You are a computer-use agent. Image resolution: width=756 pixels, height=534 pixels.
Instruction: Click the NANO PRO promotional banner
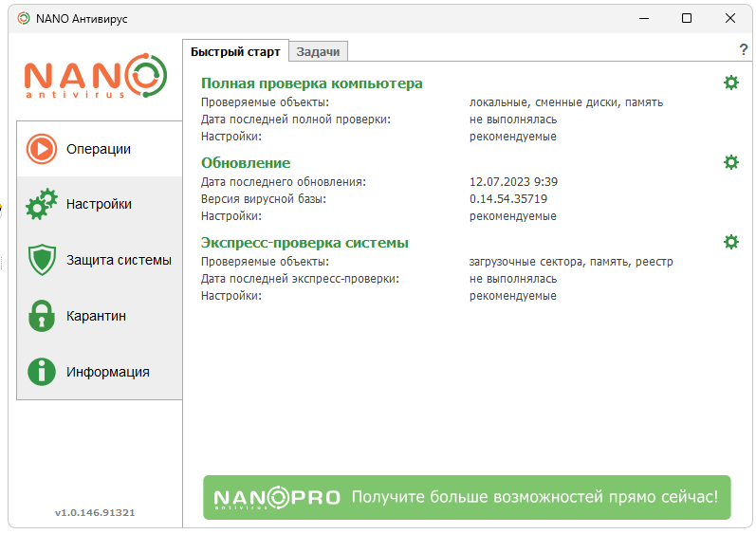tap(467, 497)
